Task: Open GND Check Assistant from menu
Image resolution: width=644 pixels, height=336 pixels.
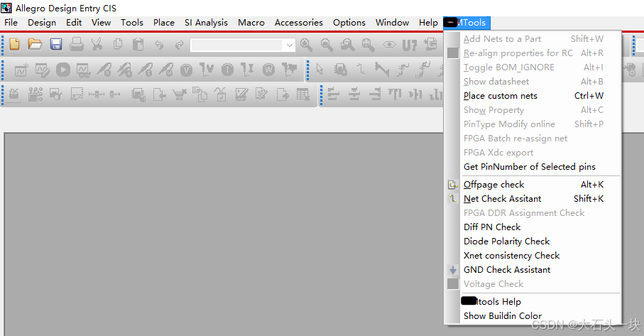Action: (x=533, y=270)
